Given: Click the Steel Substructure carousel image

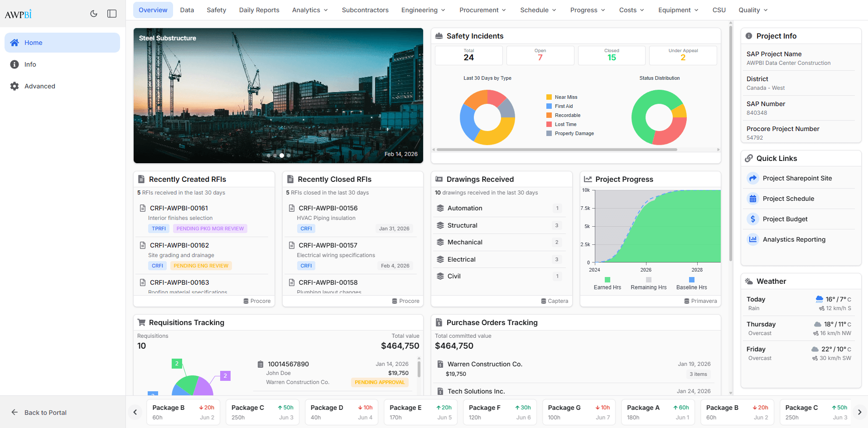Looking at the screenshot, I should pos(278,96).
